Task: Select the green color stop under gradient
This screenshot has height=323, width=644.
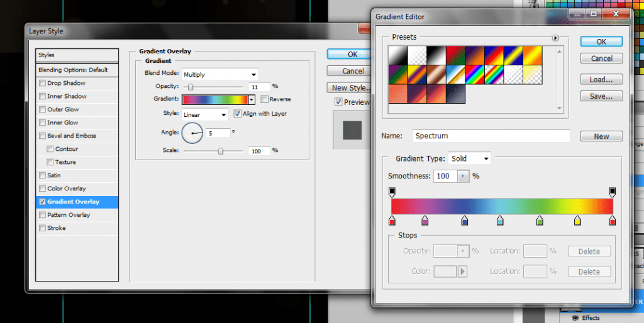Action: coord(540,221)
